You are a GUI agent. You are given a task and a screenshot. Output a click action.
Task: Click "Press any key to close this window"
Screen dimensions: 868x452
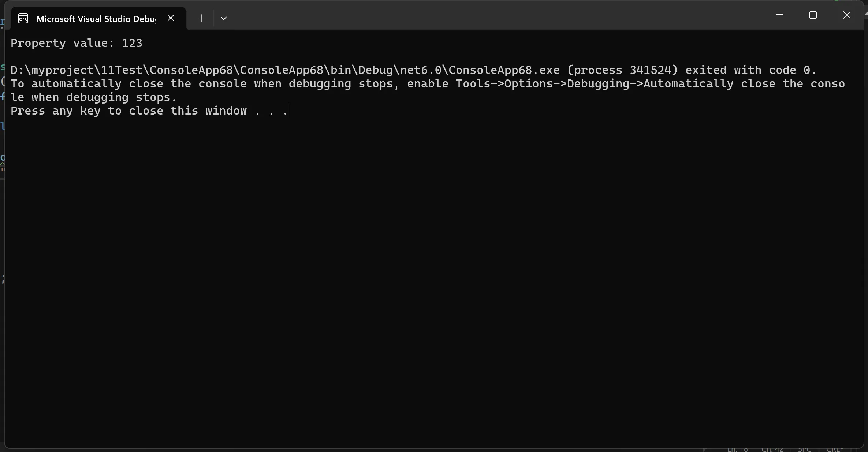click(x=128, y=111)
